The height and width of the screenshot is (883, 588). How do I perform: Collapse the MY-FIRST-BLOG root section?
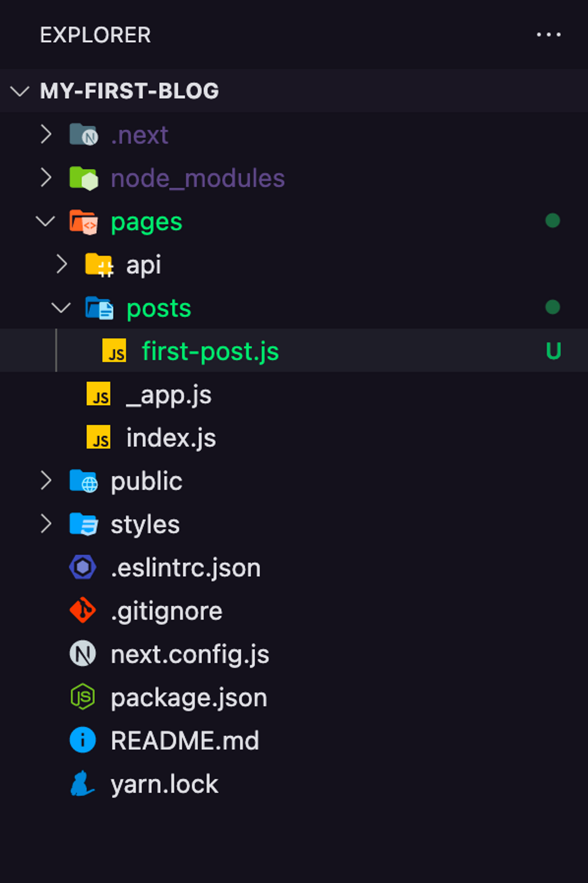[x=19, y=91]
